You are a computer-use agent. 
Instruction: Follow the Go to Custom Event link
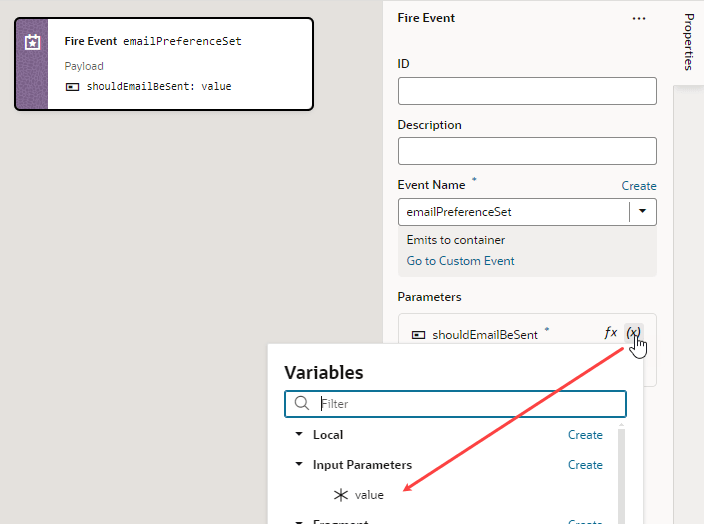(x=460, y=261)
